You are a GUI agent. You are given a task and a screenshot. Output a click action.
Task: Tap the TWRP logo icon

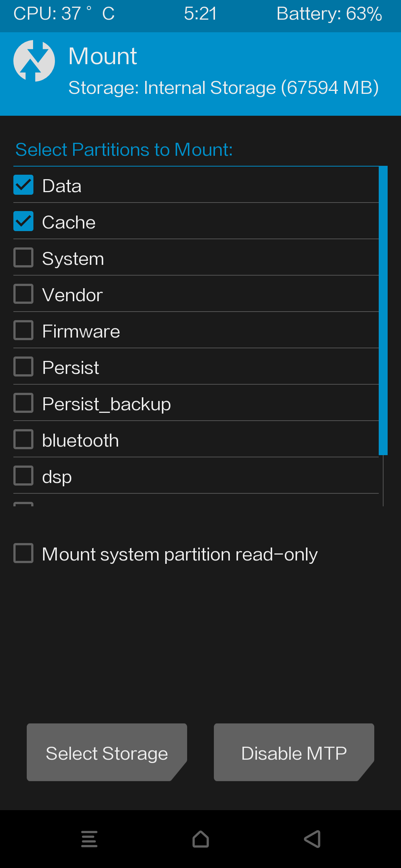[x=34, y=61]
